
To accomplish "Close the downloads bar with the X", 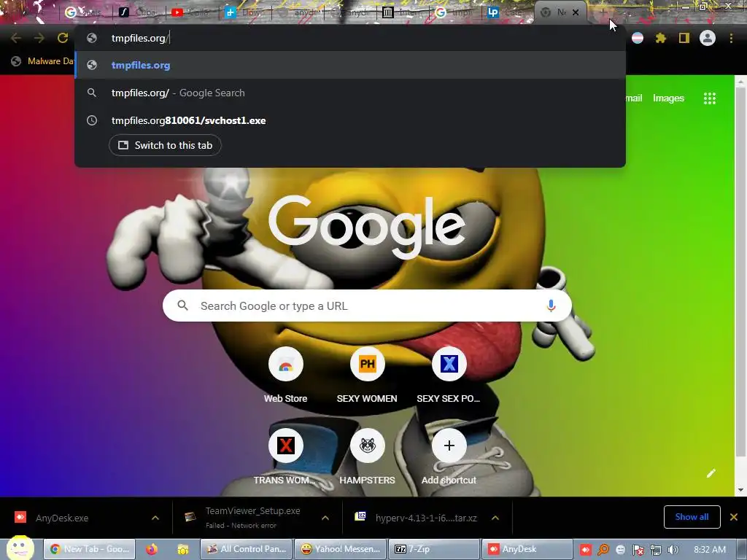I will tap(734, 517).
